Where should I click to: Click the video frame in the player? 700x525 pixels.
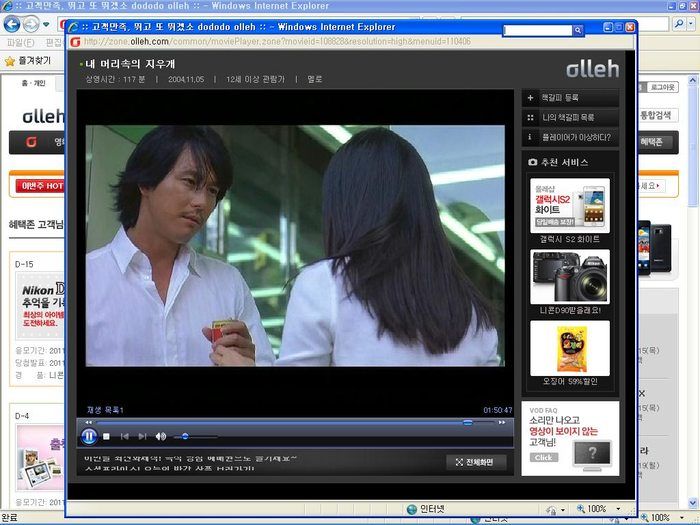[295, 246]
